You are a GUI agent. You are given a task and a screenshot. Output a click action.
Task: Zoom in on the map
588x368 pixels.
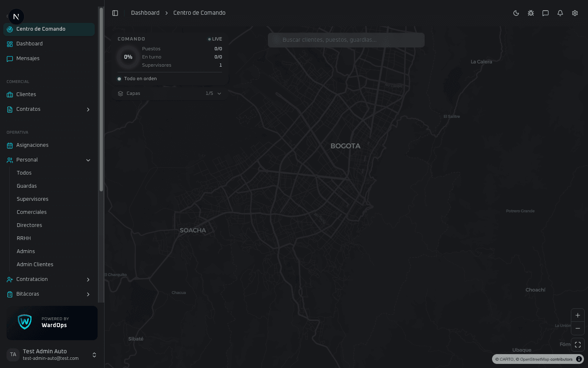click(x=578, y=315)
